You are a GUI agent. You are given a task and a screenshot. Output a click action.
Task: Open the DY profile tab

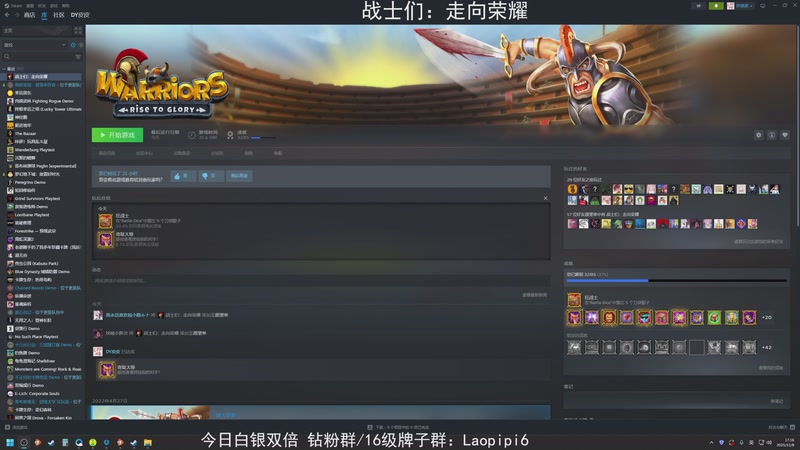80,15
